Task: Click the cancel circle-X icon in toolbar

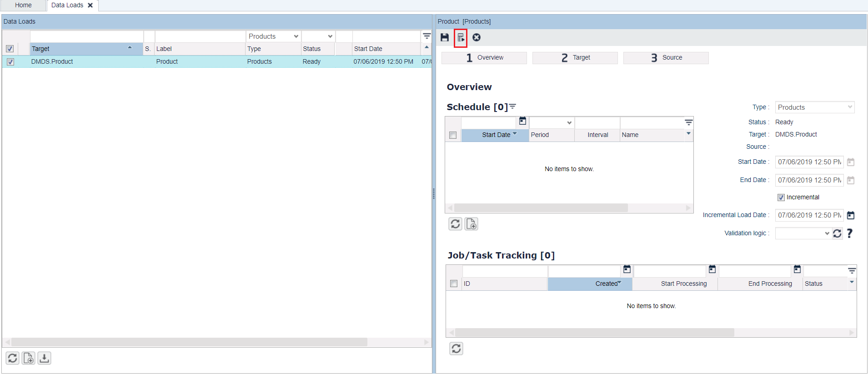Action: tap(477, 37)
